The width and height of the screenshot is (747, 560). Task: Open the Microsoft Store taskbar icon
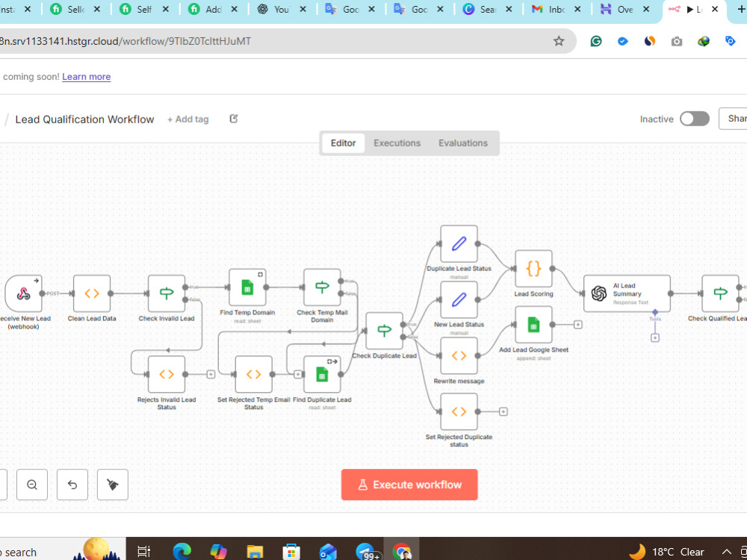pos(291,552)
